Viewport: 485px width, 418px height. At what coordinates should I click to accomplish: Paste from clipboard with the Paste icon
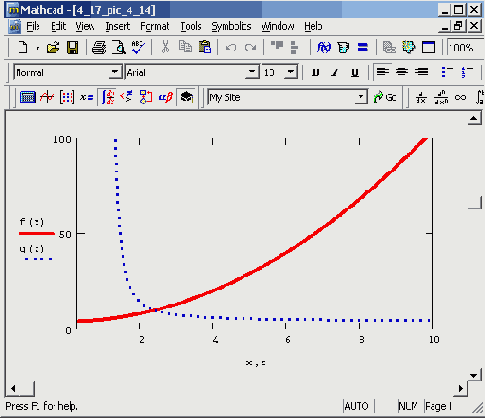tap(205, 47)
